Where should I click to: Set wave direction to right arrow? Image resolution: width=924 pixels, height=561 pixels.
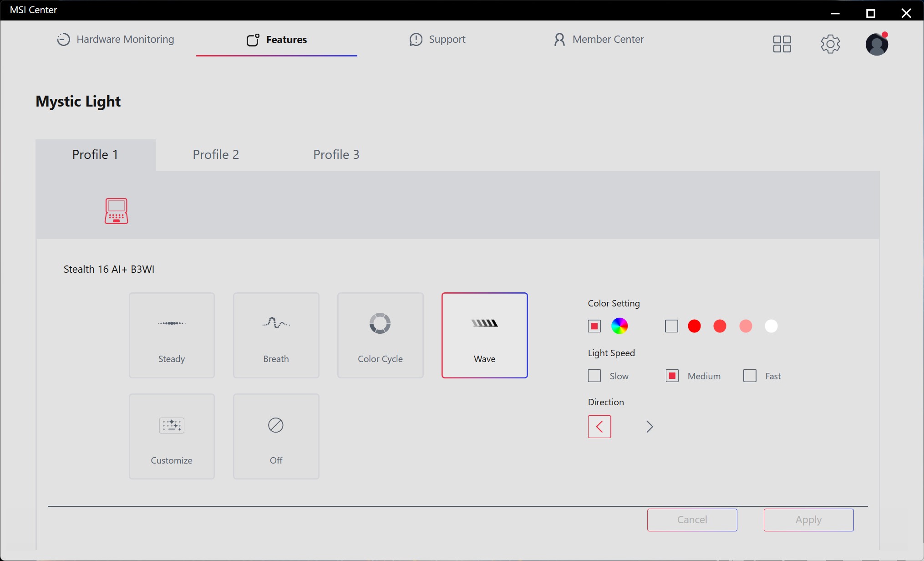click(x=650, y=427)
